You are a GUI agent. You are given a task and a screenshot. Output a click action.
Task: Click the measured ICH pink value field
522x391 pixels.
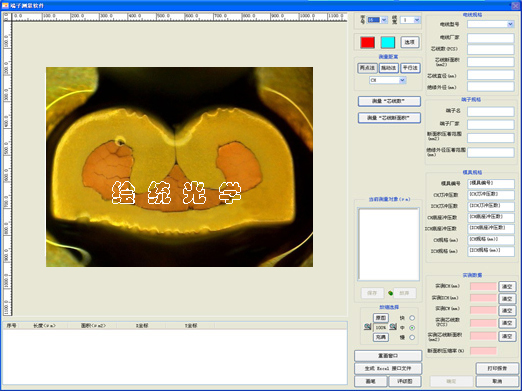point(483,298)
